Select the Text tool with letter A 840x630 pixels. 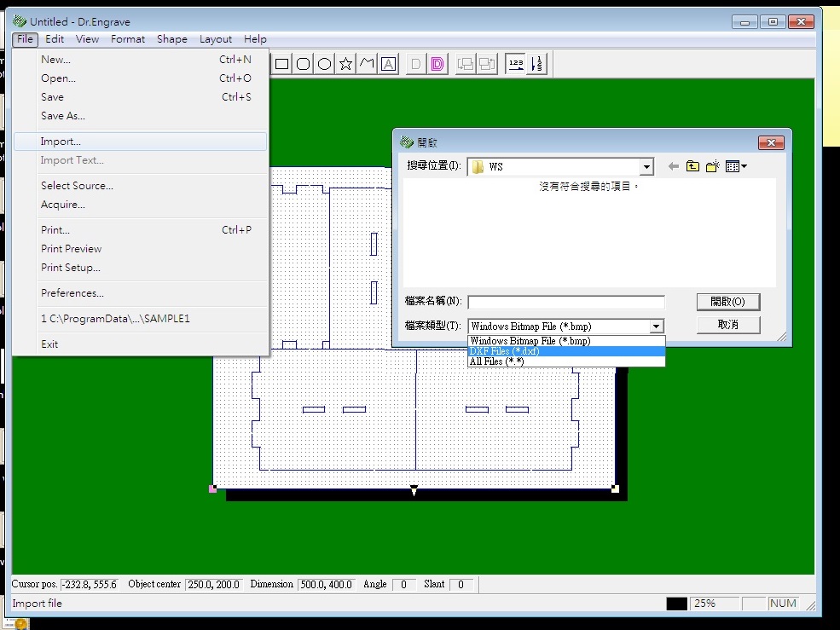tap(388, 64)
